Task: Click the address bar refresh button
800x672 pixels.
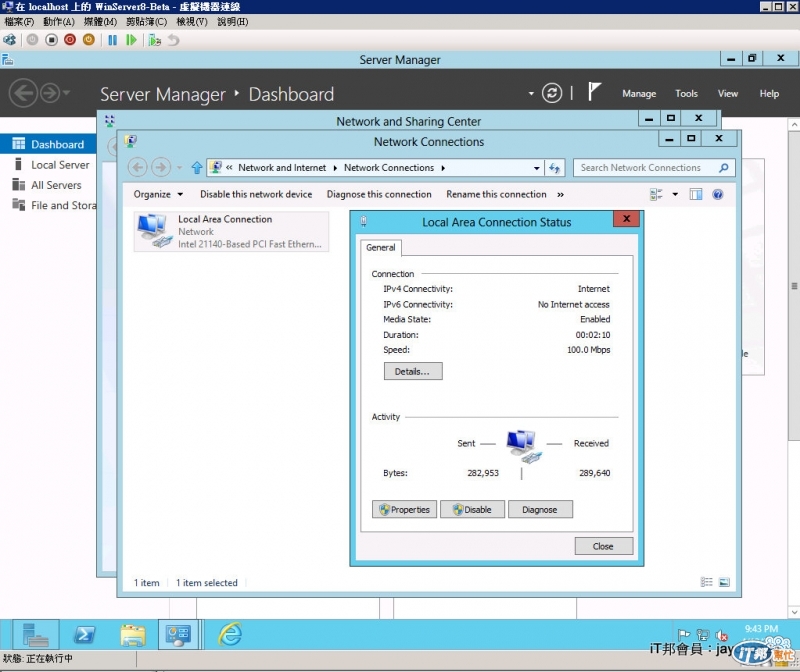Action: [555, 168]
